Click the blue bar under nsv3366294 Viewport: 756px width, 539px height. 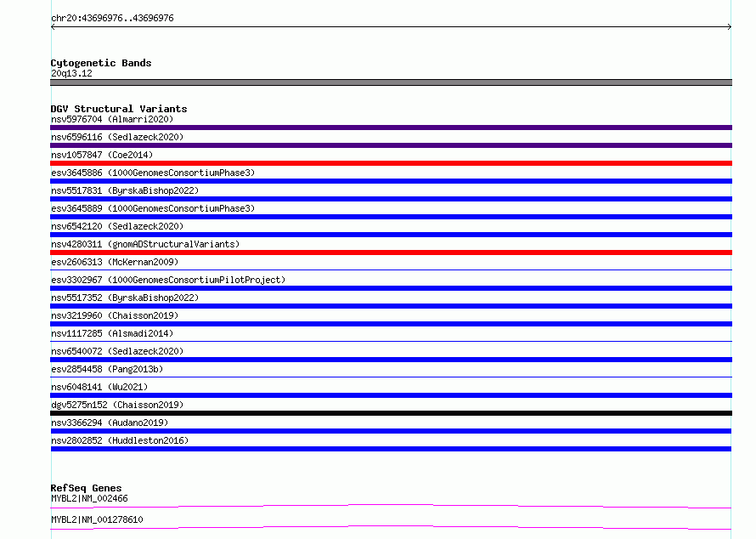[x=391, y=431]
